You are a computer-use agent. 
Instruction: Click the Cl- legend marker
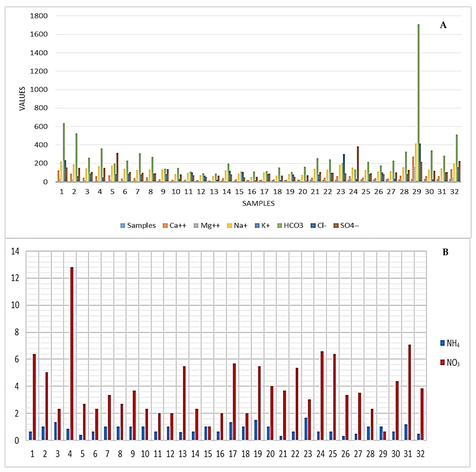(313, 225)
